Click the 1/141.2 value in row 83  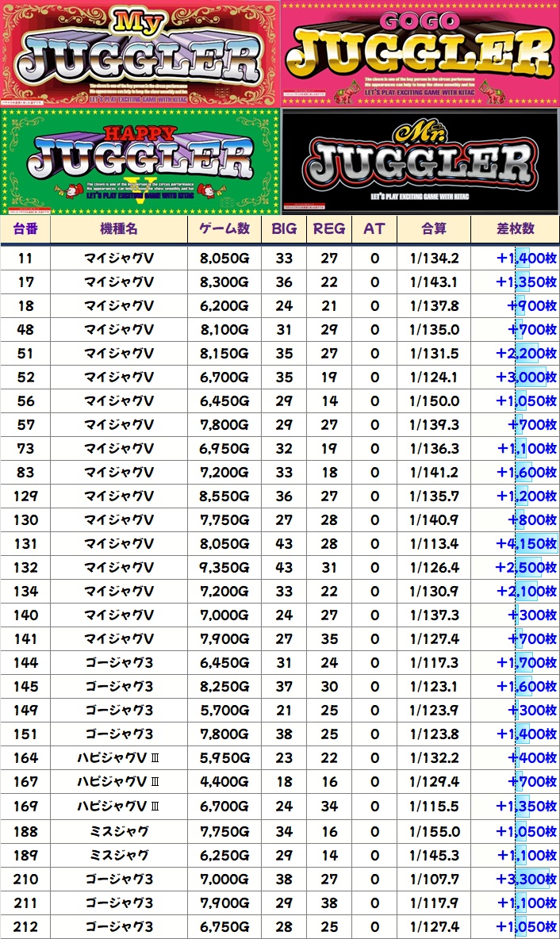tap(434, 473)
